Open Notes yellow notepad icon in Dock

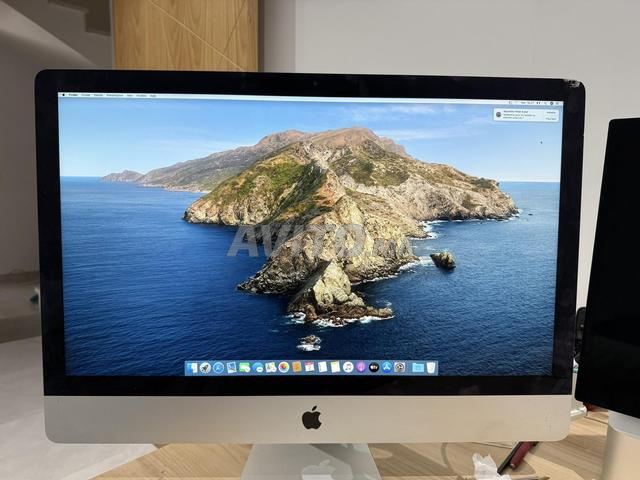pyautogui.click(x=335, y=367)
